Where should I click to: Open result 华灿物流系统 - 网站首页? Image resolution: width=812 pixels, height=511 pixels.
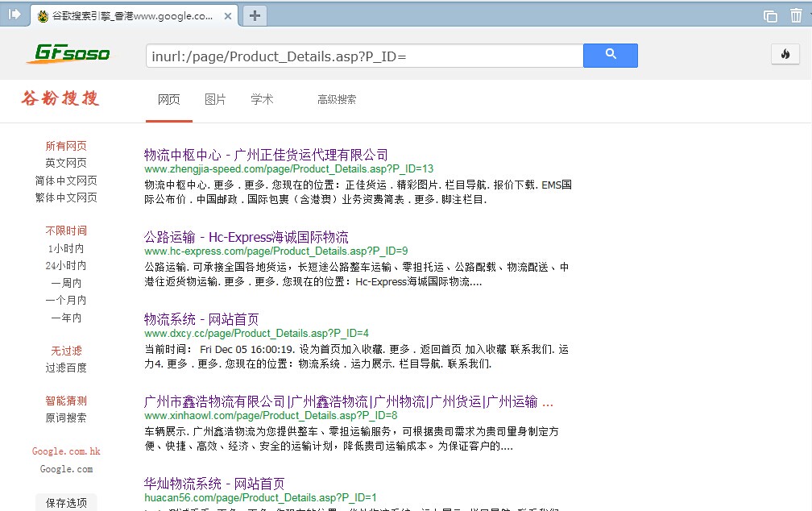click(214, 484)
